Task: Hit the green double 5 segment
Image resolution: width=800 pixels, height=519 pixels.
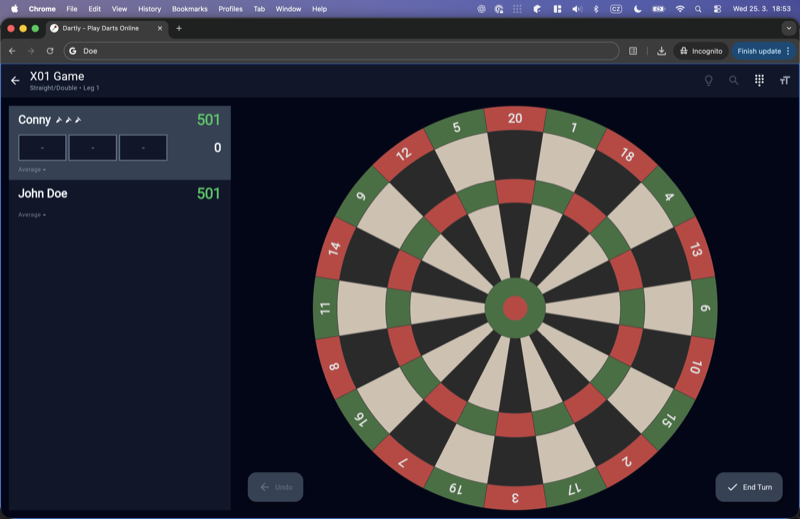Action: (456, 128)
